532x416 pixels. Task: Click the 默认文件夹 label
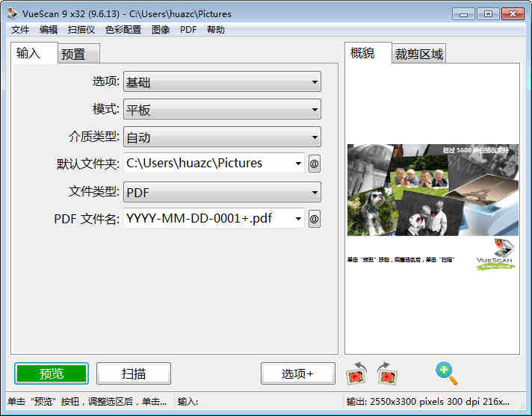tap(88, 164)
